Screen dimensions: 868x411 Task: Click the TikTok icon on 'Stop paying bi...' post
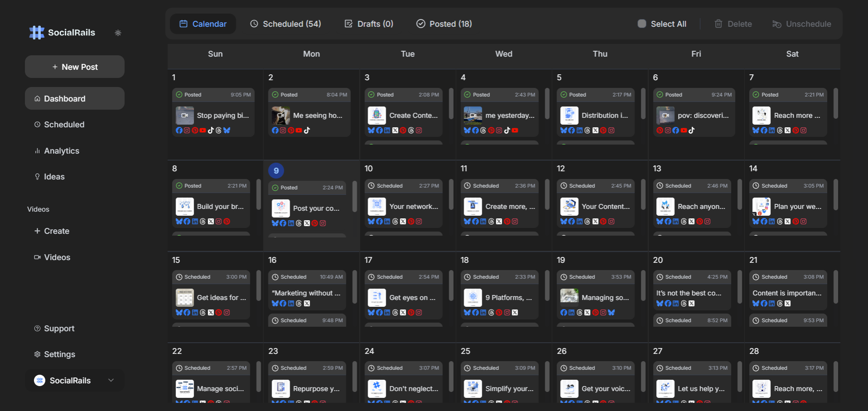(x=211, y=131)
